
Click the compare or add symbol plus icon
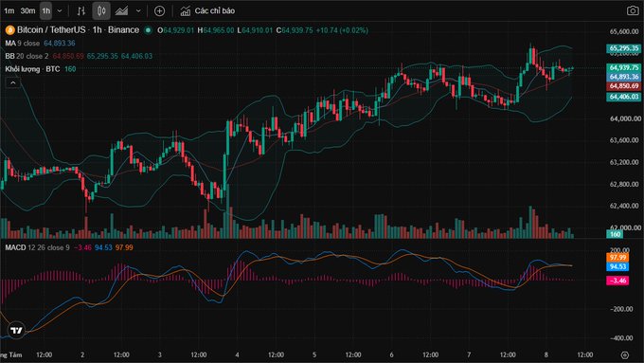point(159,11)
